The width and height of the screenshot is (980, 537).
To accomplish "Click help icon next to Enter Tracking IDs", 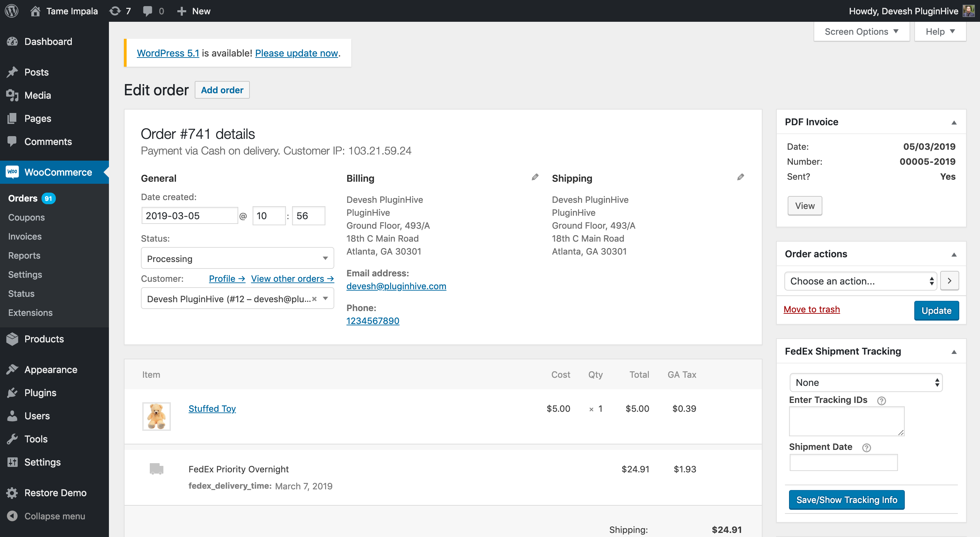I will (x=881, y=401).
